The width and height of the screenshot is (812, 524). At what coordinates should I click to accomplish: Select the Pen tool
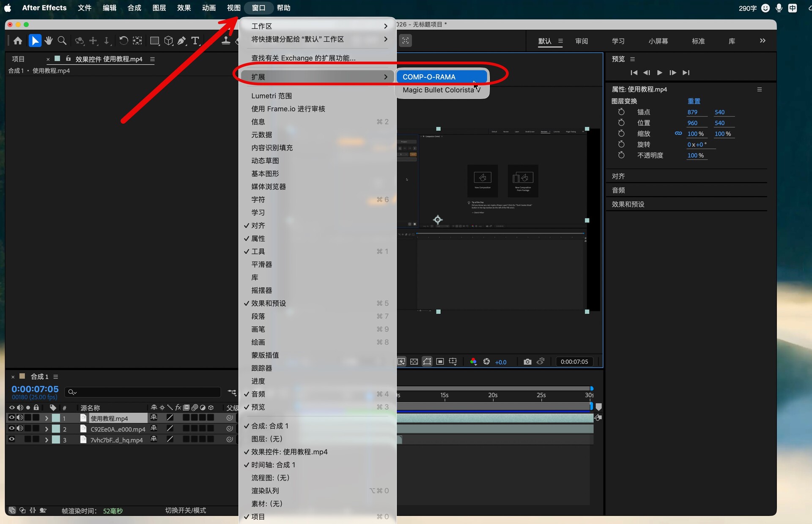(x=182, y=41)
